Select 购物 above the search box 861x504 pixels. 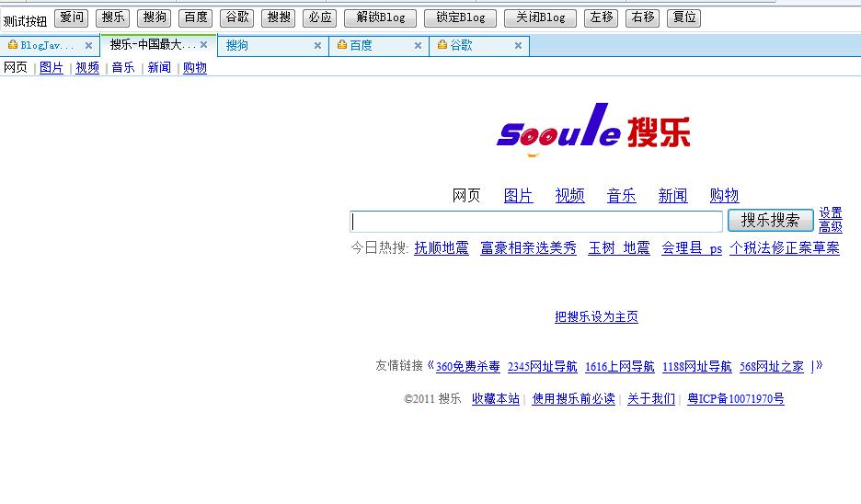point(724,196)
